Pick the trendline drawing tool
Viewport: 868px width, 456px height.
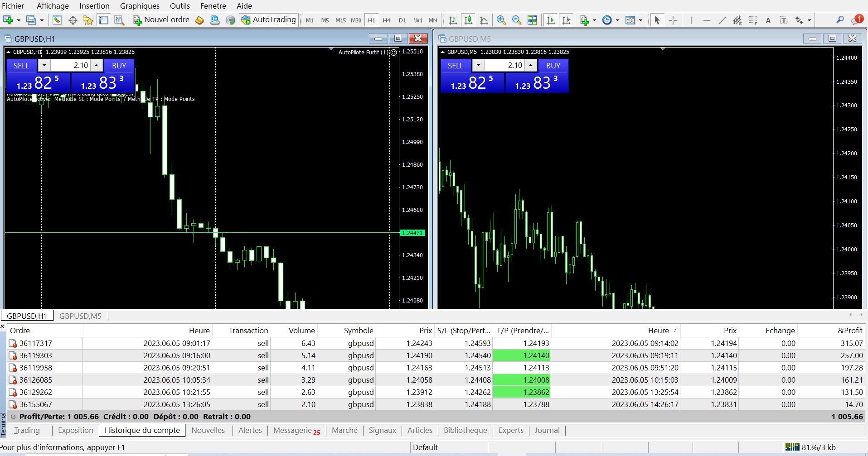point(722,20)
